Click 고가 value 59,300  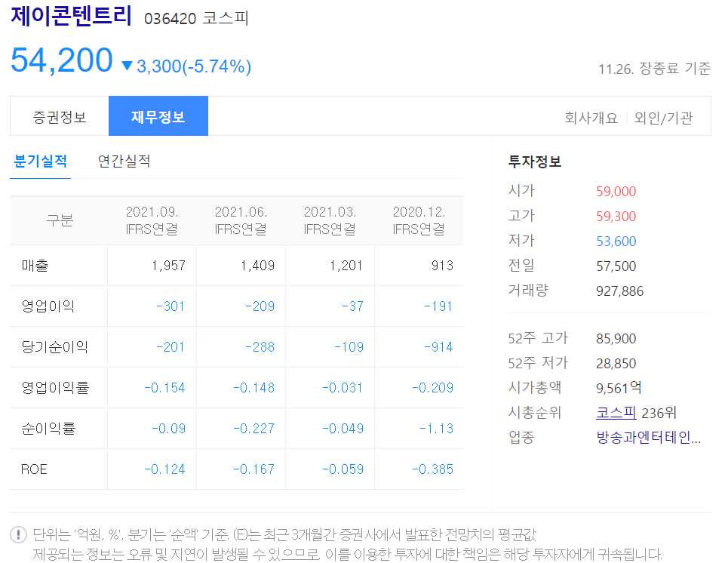[x=616, y=217]
